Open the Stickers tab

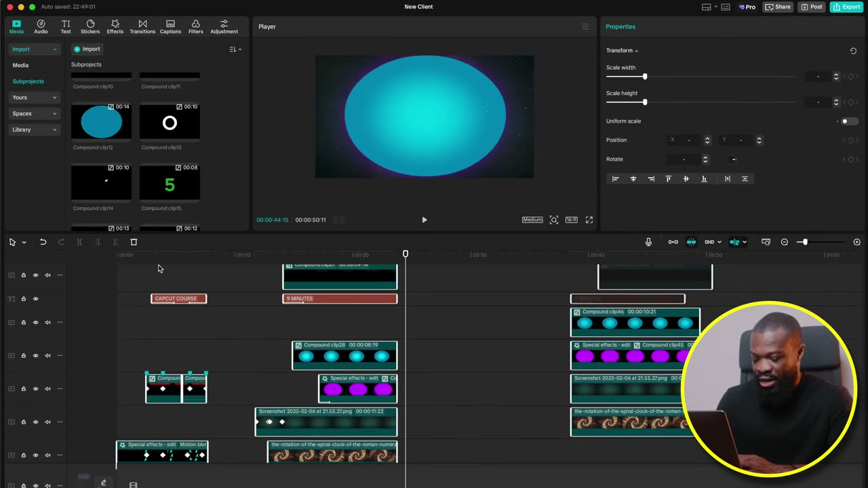tap(90, 26)
